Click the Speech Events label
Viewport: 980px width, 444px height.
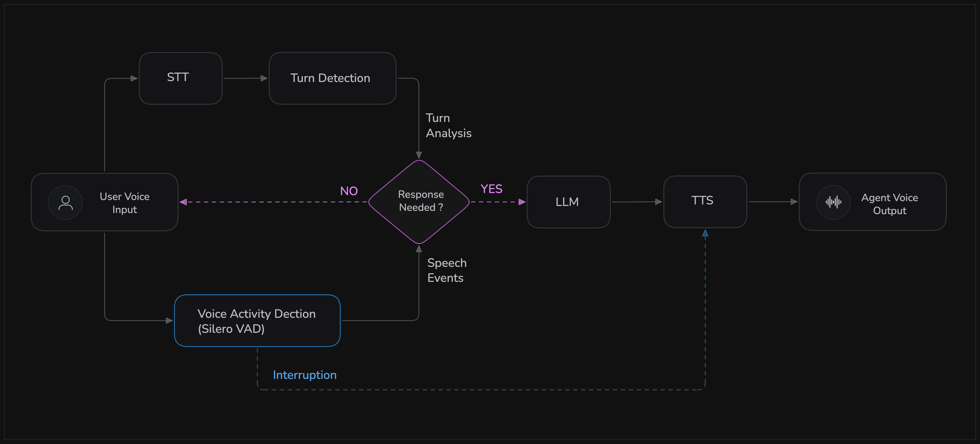447,270
